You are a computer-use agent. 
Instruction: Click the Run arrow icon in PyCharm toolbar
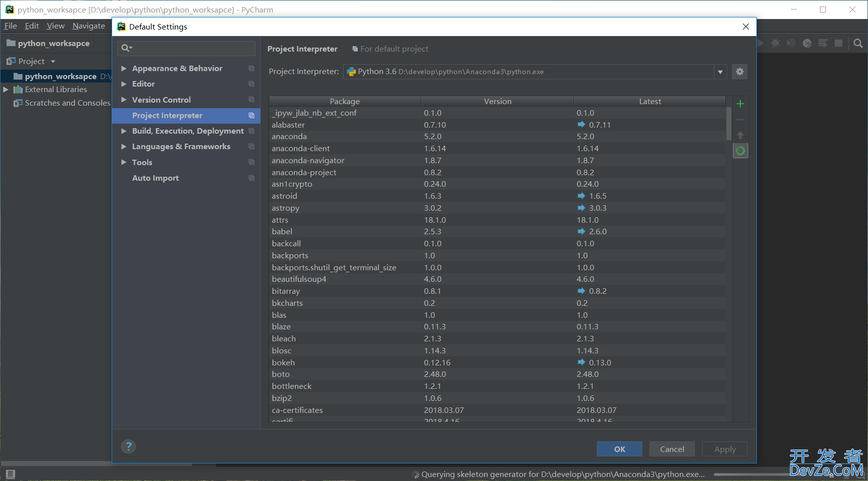[x=760, y=44]
